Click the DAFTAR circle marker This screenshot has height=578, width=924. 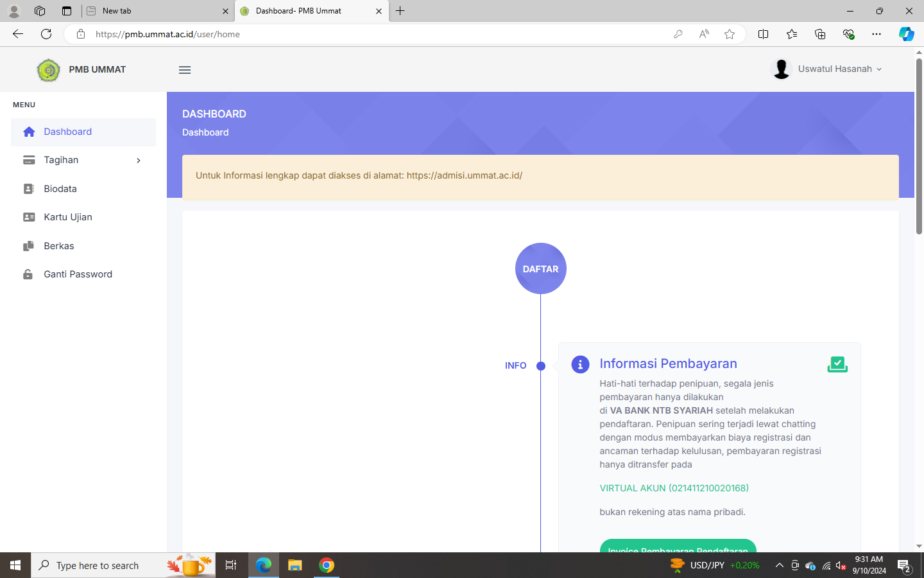click(x=540, y=268)
